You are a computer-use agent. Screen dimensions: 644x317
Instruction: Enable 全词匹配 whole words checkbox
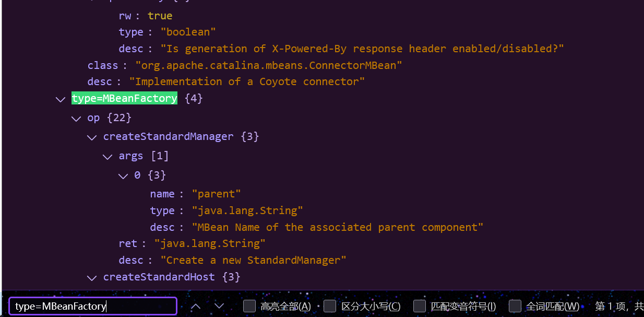click(515, 306)
